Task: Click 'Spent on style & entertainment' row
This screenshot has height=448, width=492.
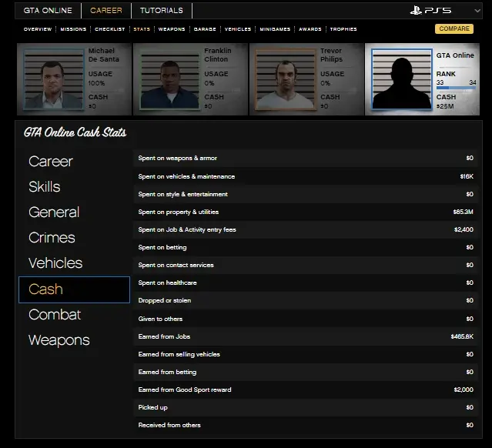Action: pos(306,194)
